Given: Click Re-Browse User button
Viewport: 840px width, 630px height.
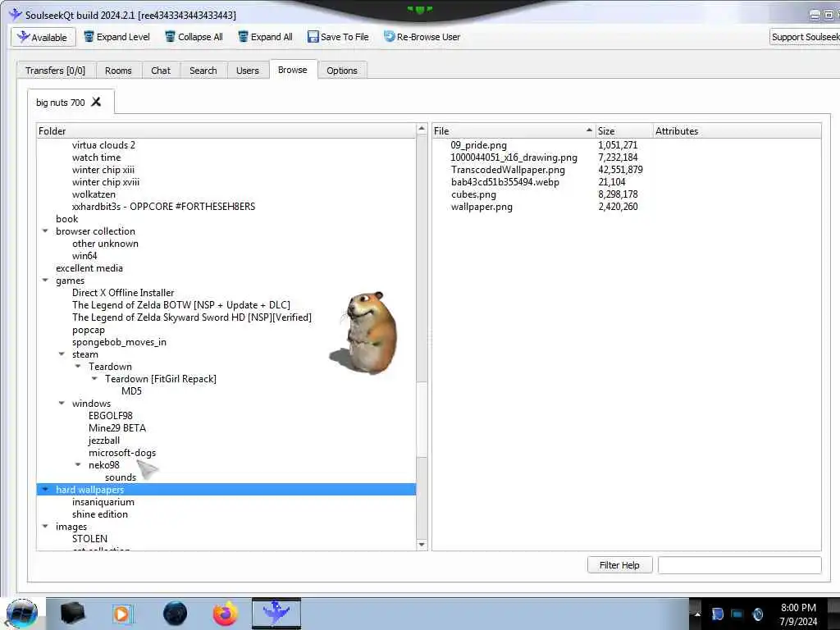Looking at the screenshot, I should [422, 37].
